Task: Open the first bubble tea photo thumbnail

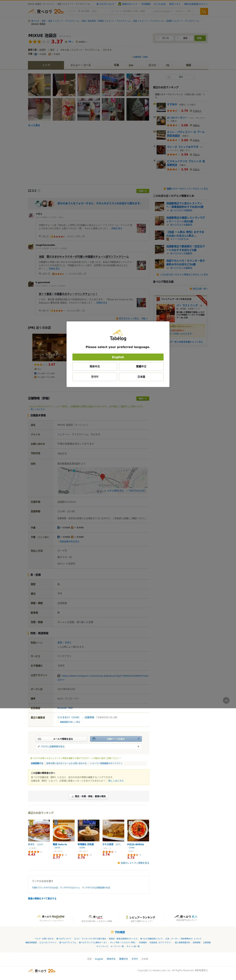Action: (x=39, y=85)
